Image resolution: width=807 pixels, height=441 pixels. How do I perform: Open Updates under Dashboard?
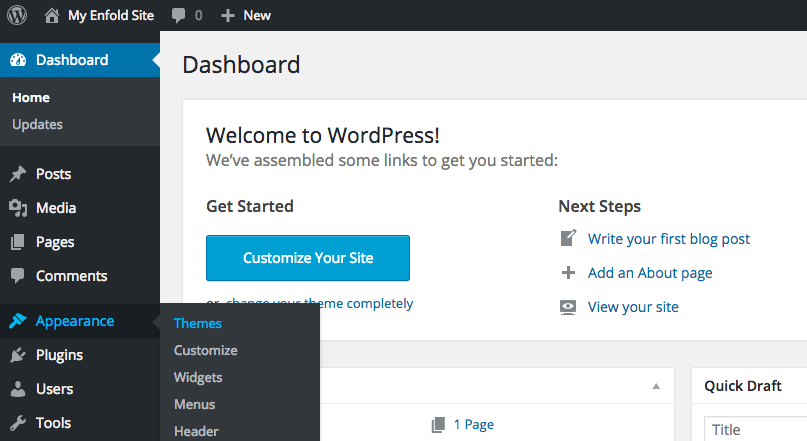click(x=37, y=125)
